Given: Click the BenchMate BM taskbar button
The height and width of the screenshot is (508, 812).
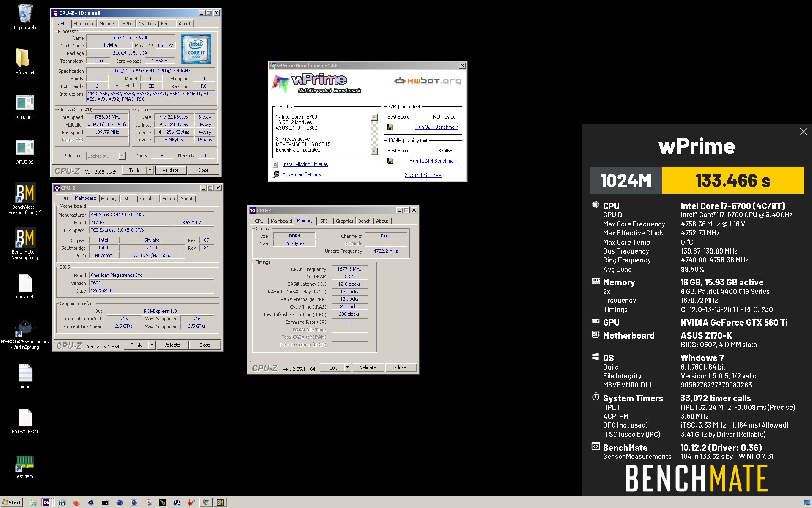Looking at the screenshot, I should [x=220, y=502].
